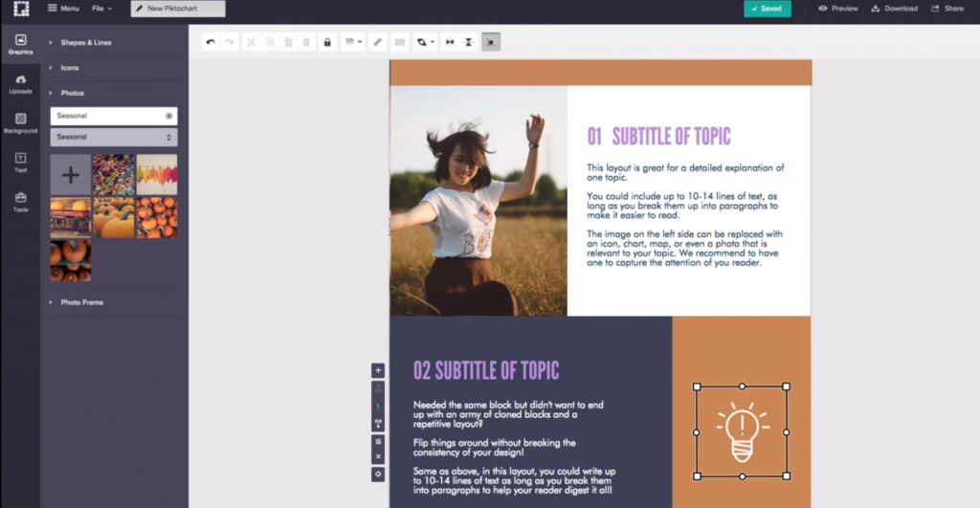
Task: Clear the Seasonal search text
Action: coord(168,116)
